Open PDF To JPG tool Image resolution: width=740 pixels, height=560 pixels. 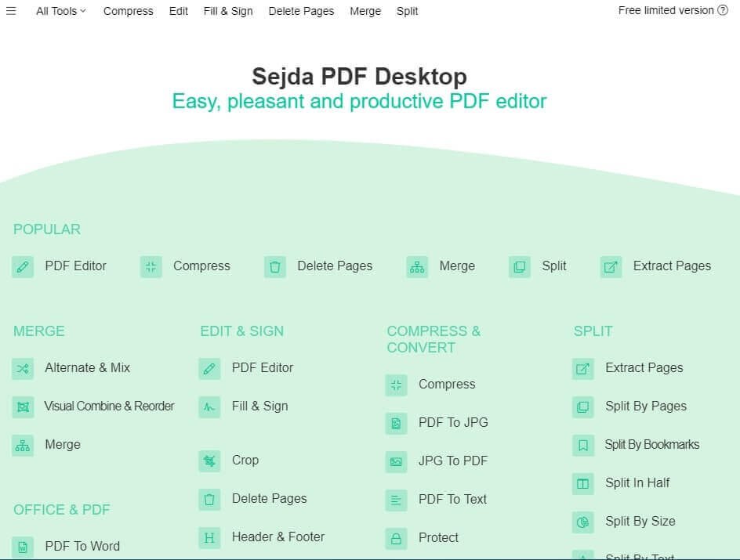(x=453, y=422)
